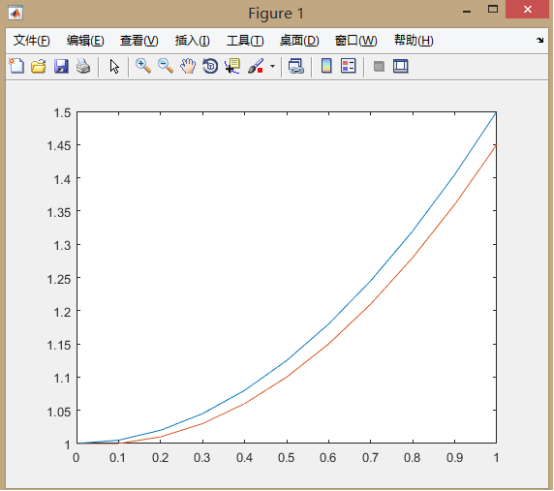This screenshot has width=554, height=491.
Task: Hide plot tools gray square icon
Action: point(379,66)
